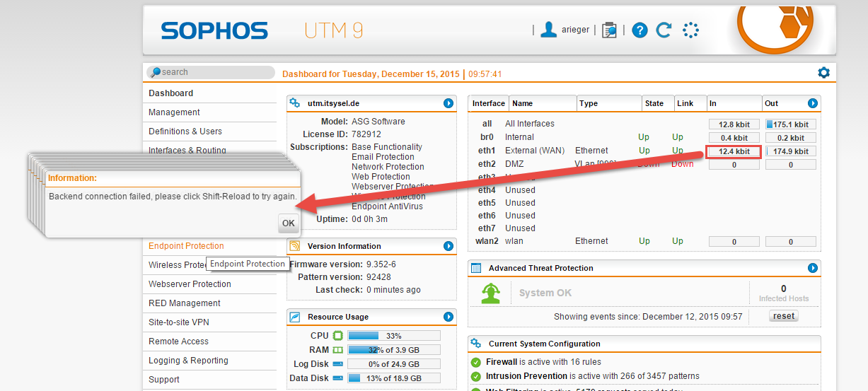Click the dotted spinner icon in header

point(690,30)
